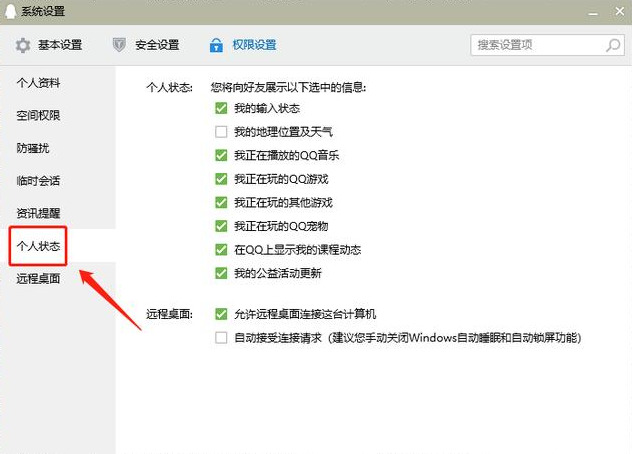Select 防骚扰 in the sidebar

point(33,148)
